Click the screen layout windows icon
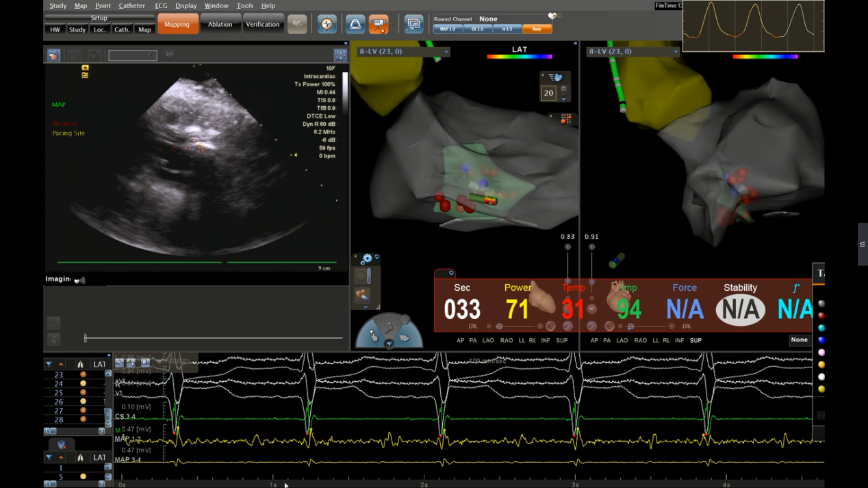Screen dimensions: 868x488 tap(413, 24)
